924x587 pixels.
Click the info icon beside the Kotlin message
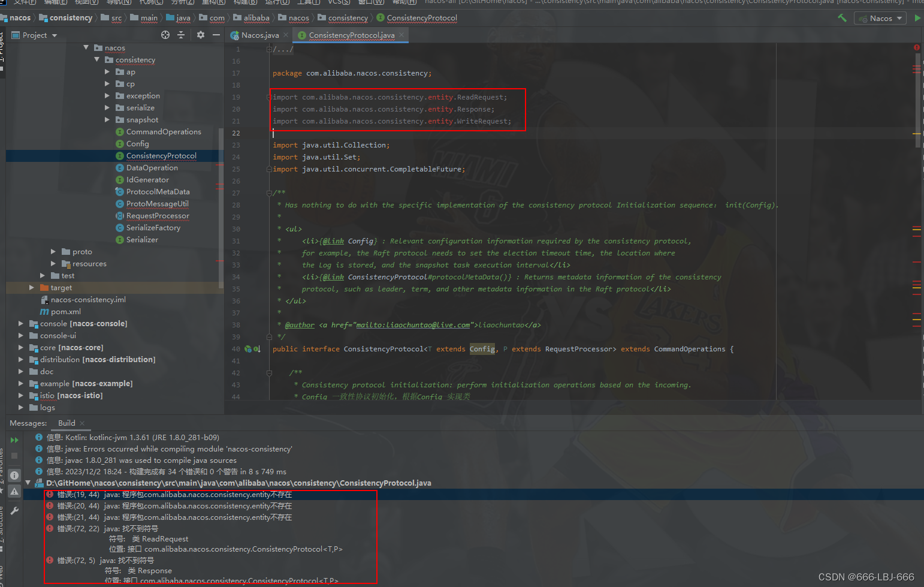pos(39,437)
